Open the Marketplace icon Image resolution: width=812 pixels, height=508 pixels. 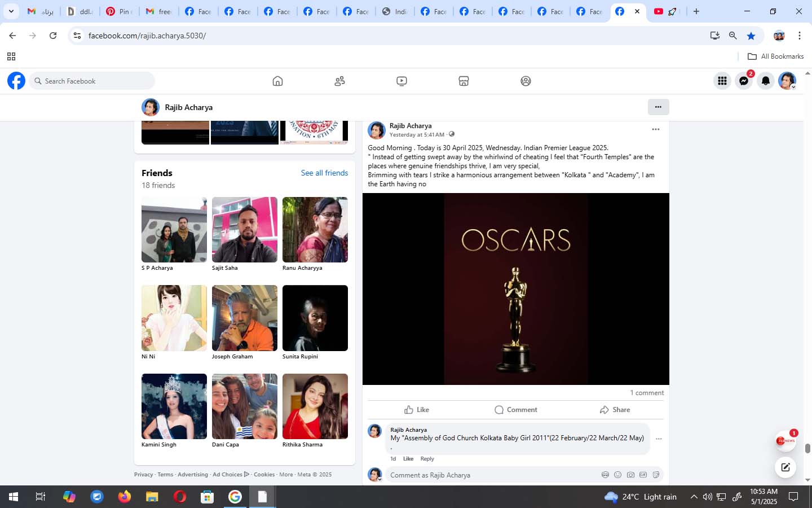(x=464, y=81)
